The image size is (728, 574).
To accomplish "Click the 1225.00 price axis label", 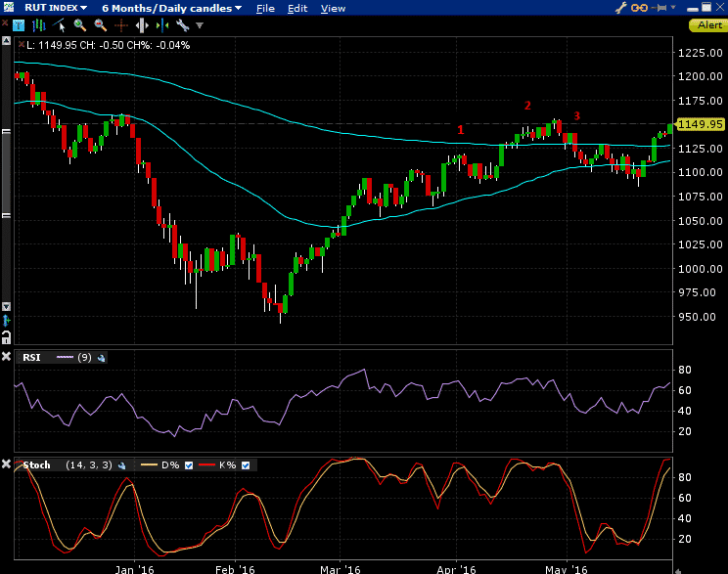I will pyautogui.click(x=701, y=53).
